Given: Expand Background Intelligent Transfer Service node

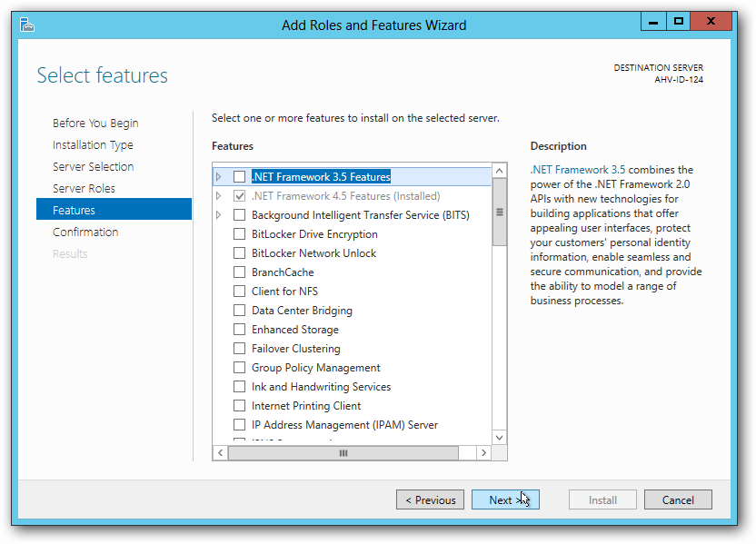Looking at the screenshot, I should 218,215.
